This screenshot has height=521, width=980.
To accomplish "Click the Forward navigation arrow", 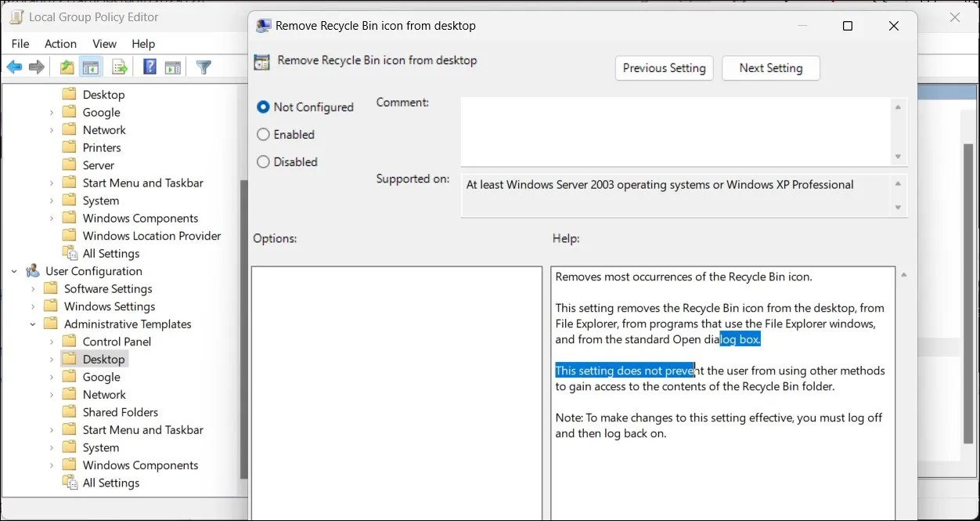I will [x=37, y=67].
